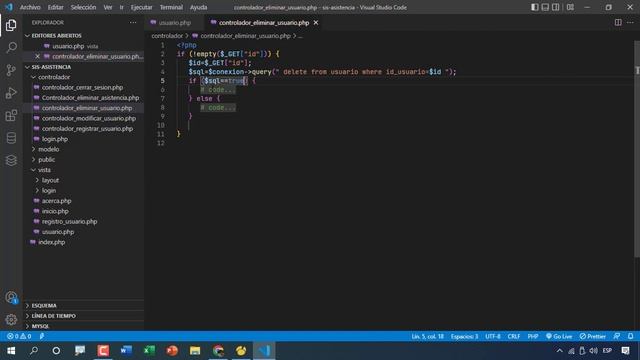This screenshot has height=360, width=640.
Task: Open the Ver menu
Action: point(108,7)
